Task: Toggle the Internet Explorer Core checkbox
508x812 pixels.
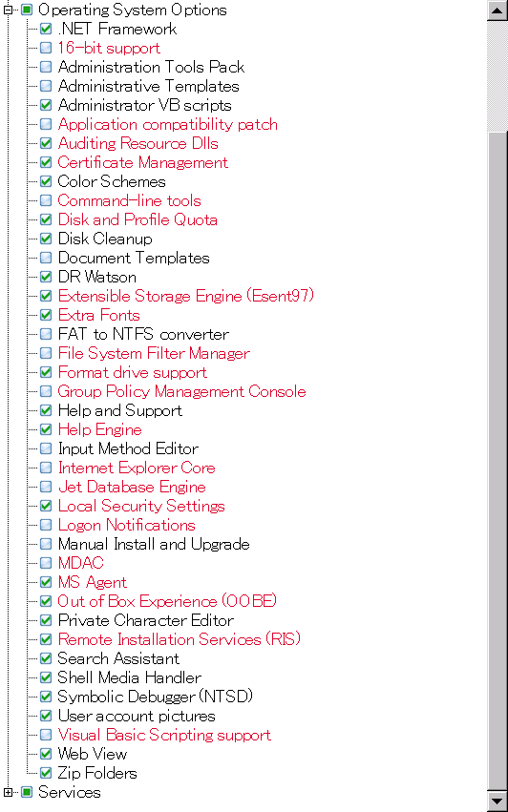Action: tap(46, 468)
